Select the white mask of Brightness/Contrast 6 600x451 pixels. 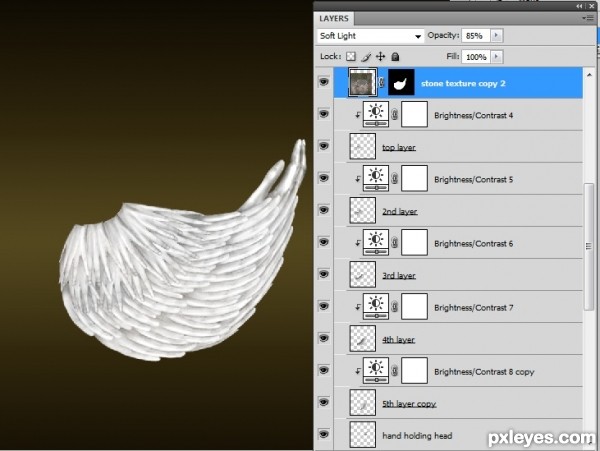[414, 242]
